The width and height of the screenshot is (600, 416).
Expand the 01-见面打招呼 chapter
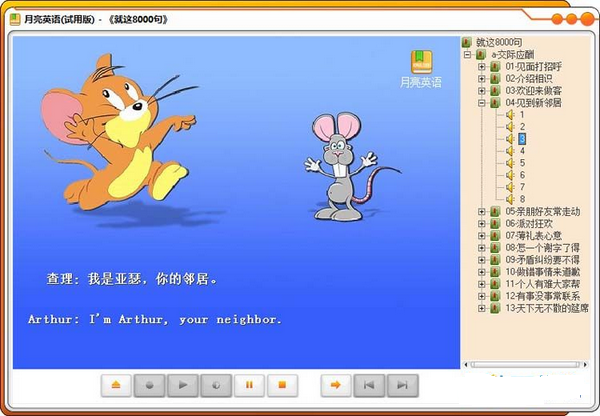[x=481, y=66]
